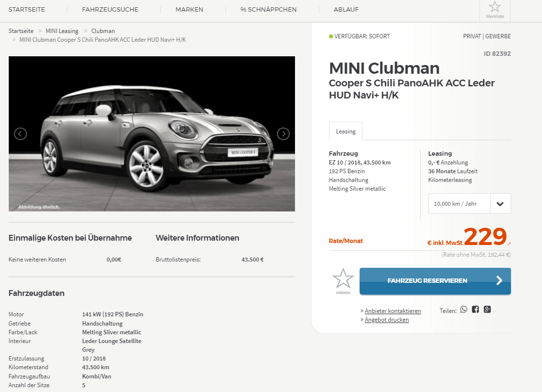542x392 pixels.
Task: Switch to Gewerbe pricing
Action: click(498, 36)
